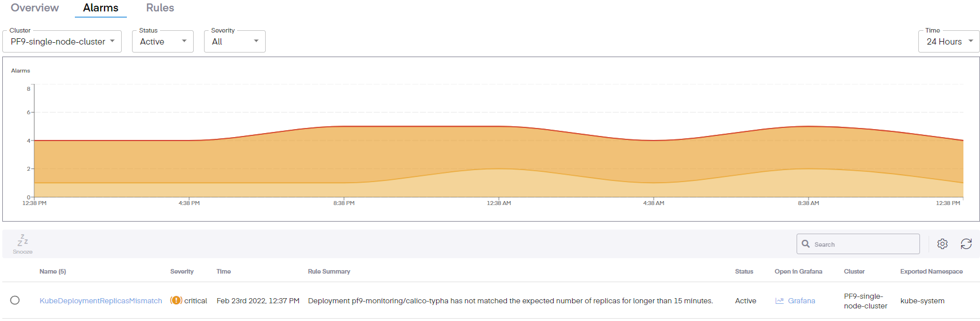Sort by the Status column header

tap(743, 272)
